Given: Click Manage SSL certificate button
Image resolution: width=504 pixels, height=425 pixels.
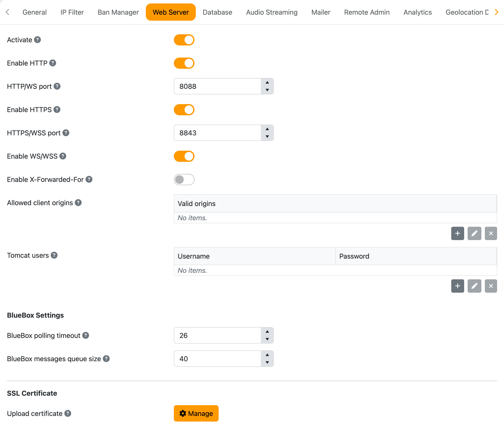Looking at the screenshot, I should (196, 413).
